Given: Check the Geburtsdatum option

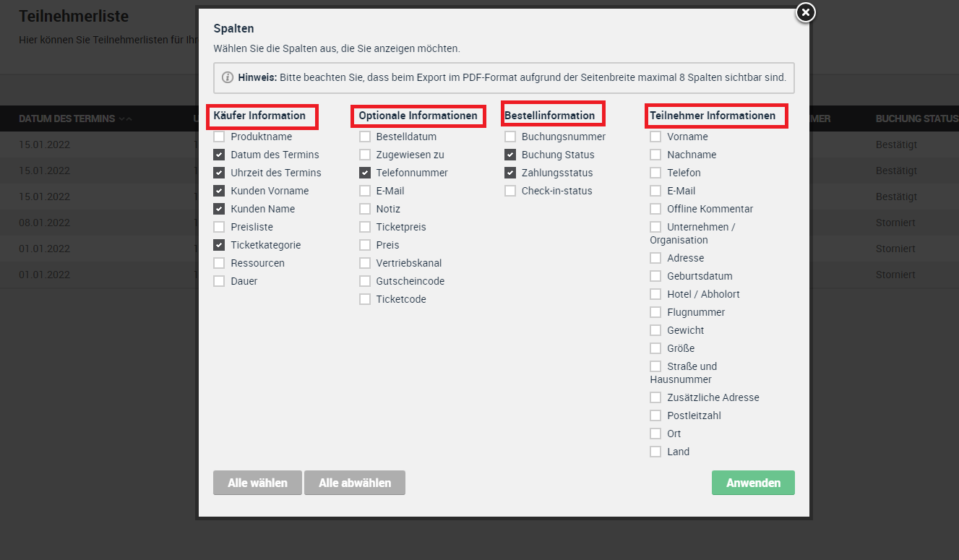Looking at the screenshot, I should tap(655, 276).
